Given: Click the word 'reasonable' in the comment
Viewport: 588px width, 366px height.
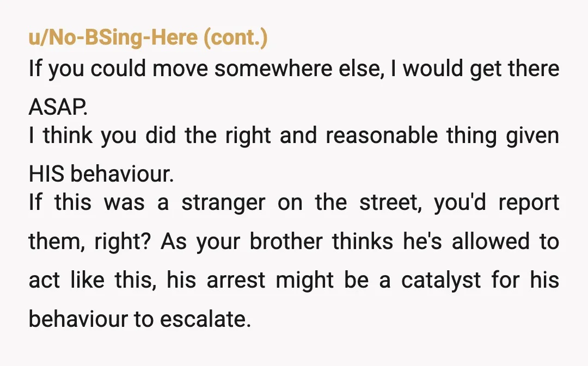Looking at the screenshot, I should pos(382,135).
